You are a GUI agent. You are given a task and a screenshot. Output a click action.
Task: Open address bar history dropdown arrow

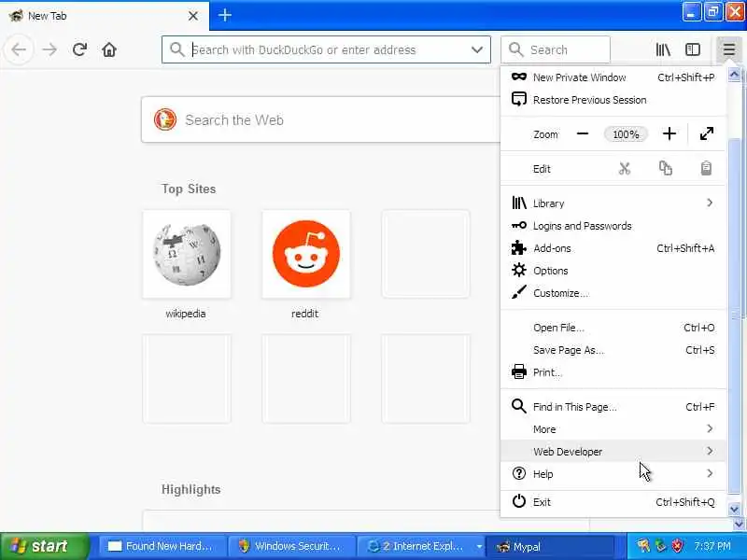coord(477,49)
